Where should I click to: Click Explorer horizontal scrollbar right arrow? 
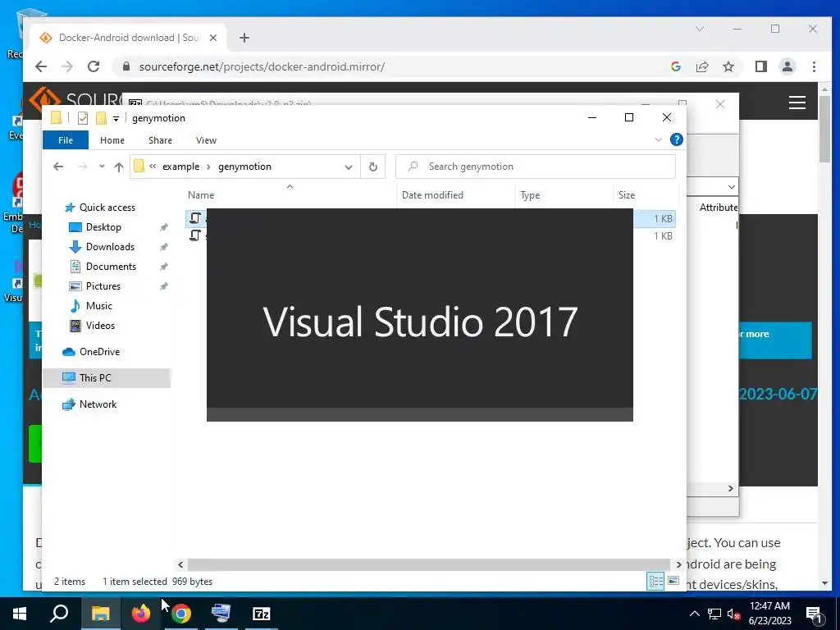coord(678,564)
